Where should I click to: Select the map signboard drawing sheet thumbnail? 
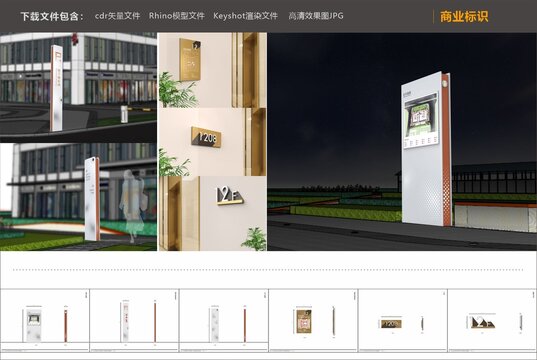tap(45, 320)
